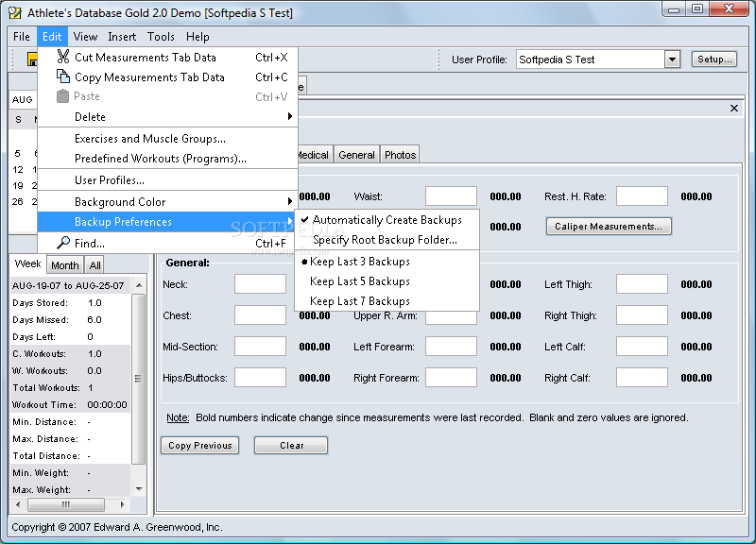Close the measurements panel with X
The image size is (756, 544).
click(x=734, y=109)
